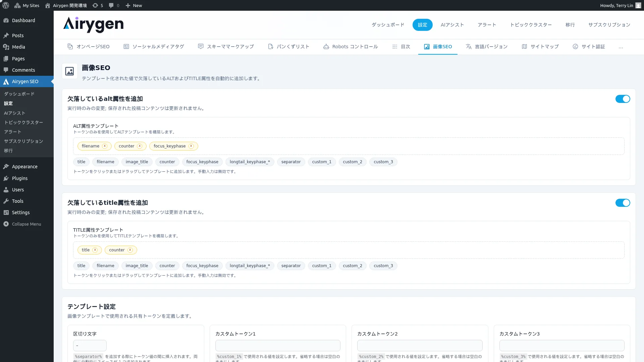Open Plugins in the sidebar
Screen dimensions: 644x362
(x=27, y=178)
